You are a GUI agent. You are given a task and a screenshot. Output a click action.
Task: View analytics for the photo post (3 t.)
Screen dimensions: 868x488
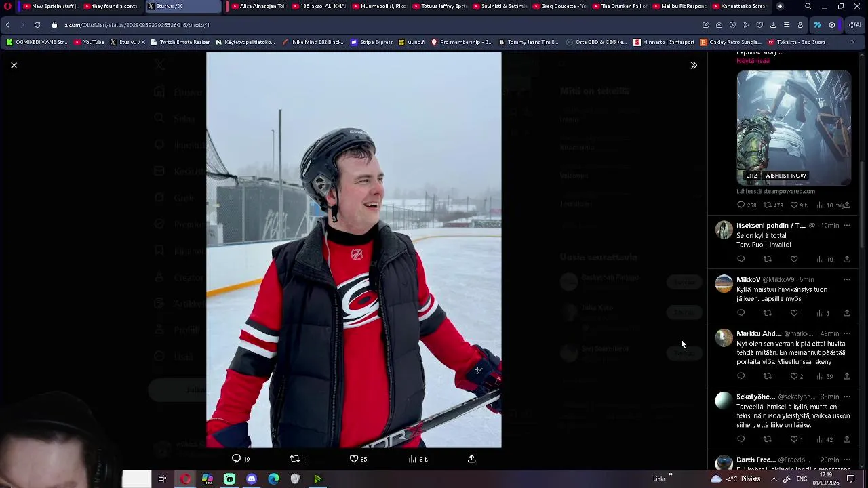pyautogui.click(x=418, y=459)
